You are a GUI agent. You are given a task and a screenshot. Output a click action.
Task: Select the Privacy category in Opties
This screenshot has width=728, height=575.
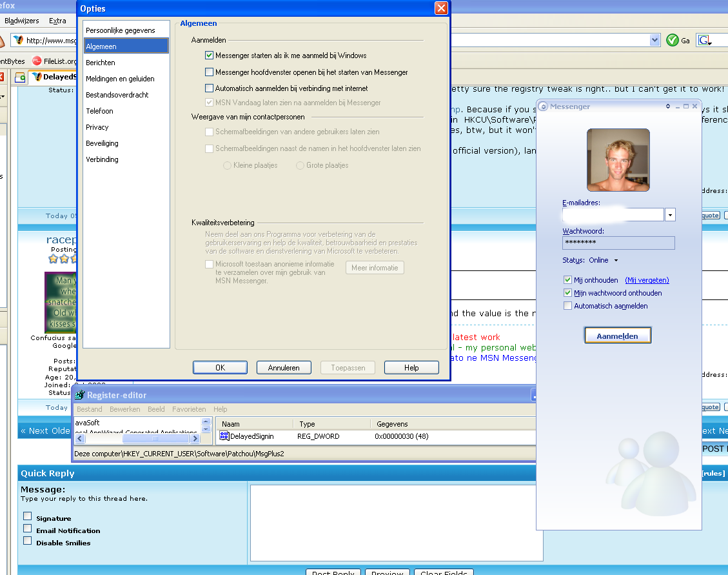[x=97, y=127]
